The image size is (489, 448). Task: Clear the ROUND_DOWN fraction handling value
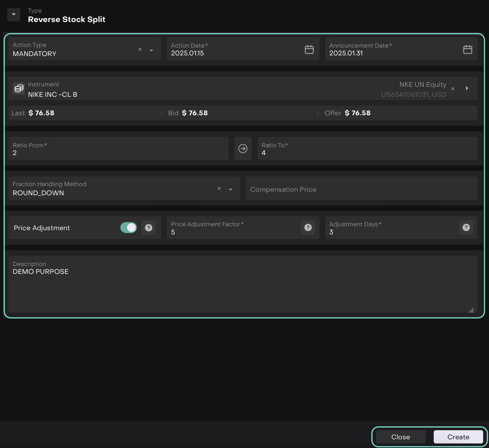point(219,188)
